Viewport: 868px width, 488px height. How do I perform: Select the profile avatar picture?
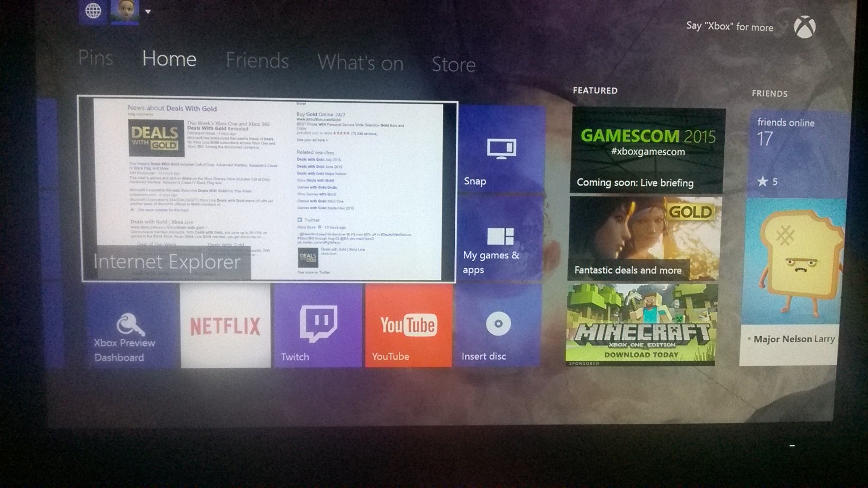coord(125,11)
